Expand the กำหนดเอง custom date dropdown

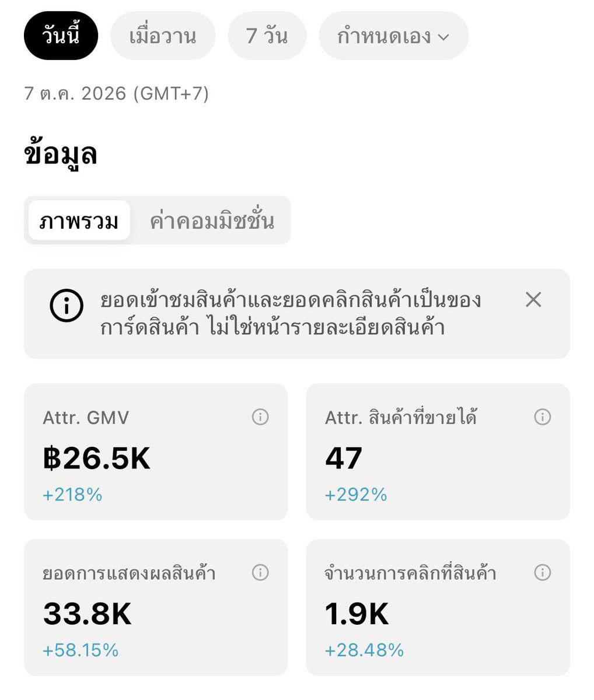pyautogui.click(x=393, y=36)
